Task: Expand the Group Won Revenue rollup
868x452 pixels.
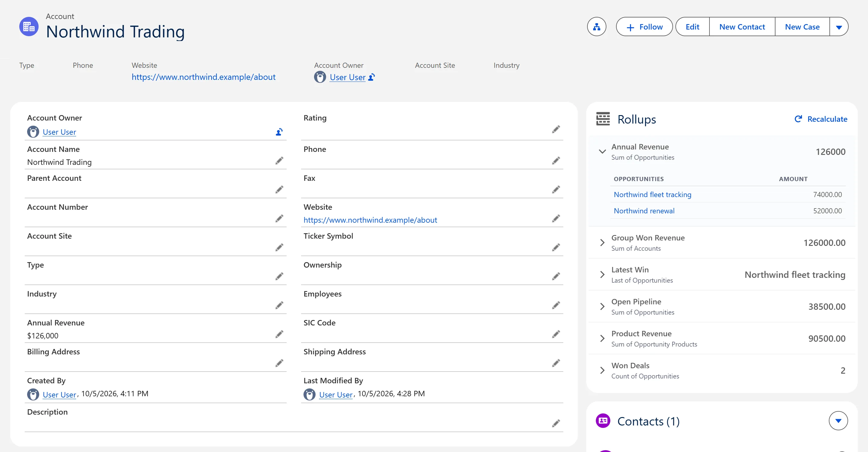Action: [x=602, y=243]
